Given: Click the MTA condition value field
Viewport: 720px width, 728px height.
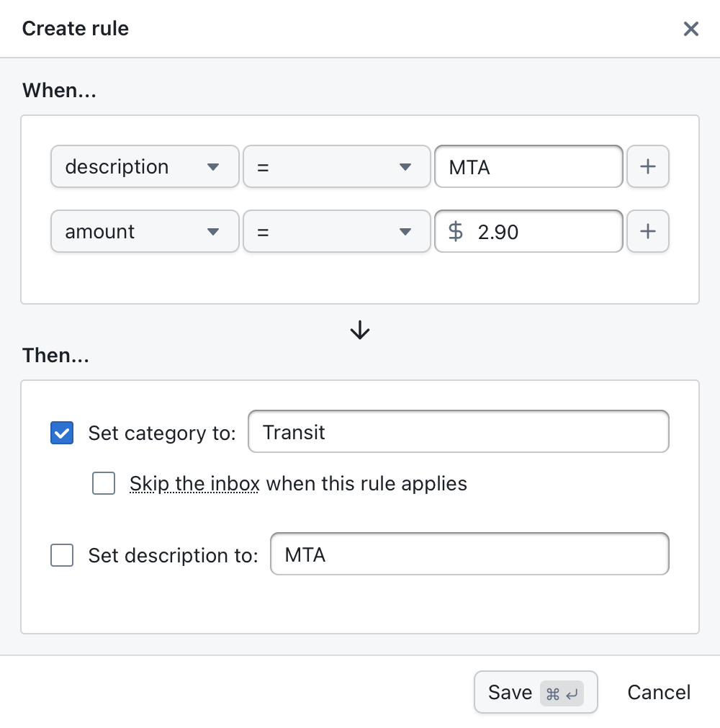Looking at the screenshot, I should pyautogui.click(x=528, y=166).
